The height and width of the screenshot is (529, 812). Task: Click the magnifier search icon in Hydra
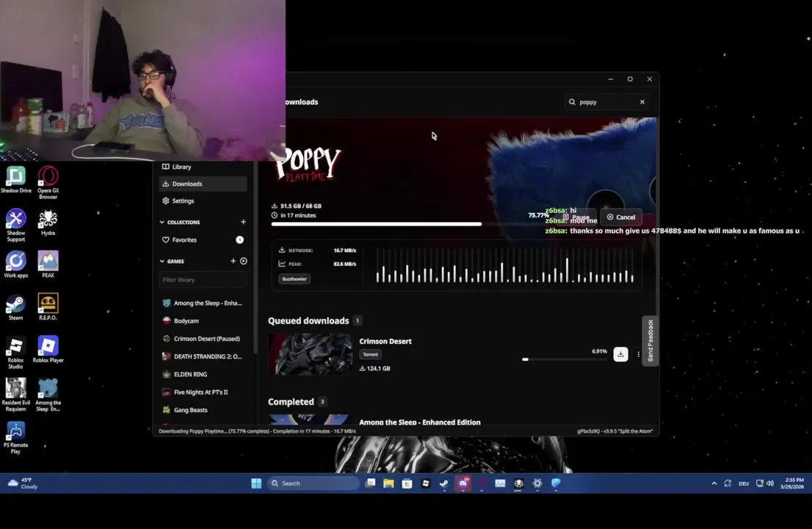(x=572, y=102)
